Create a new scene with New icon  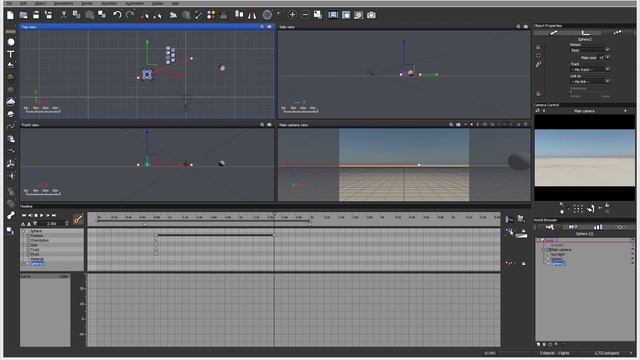(10, 15)
